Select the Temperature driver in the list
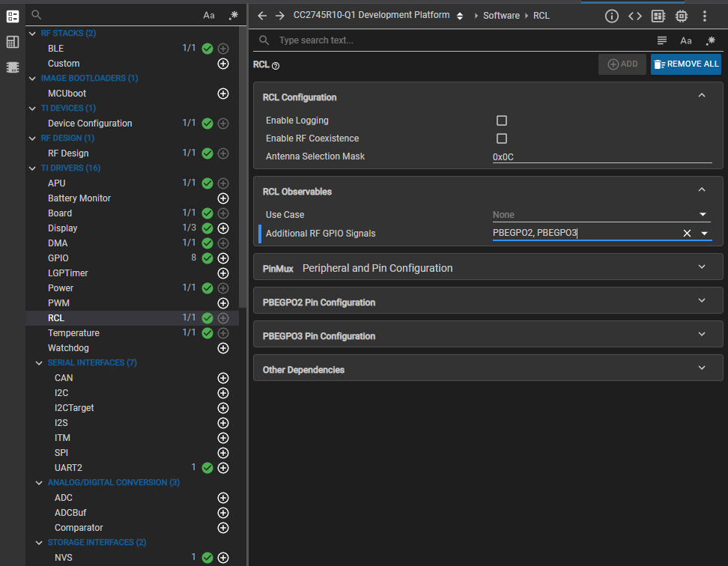This screenshot has width=728, height=566. click(x=73, y=333)
